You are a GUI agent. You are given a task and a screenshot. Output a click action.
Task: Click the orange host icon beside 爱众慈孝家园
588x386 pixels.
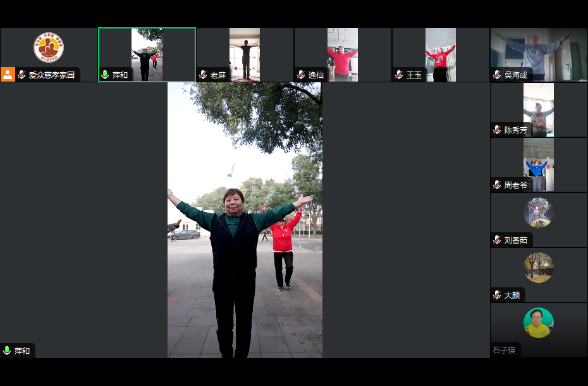(8, 75)
